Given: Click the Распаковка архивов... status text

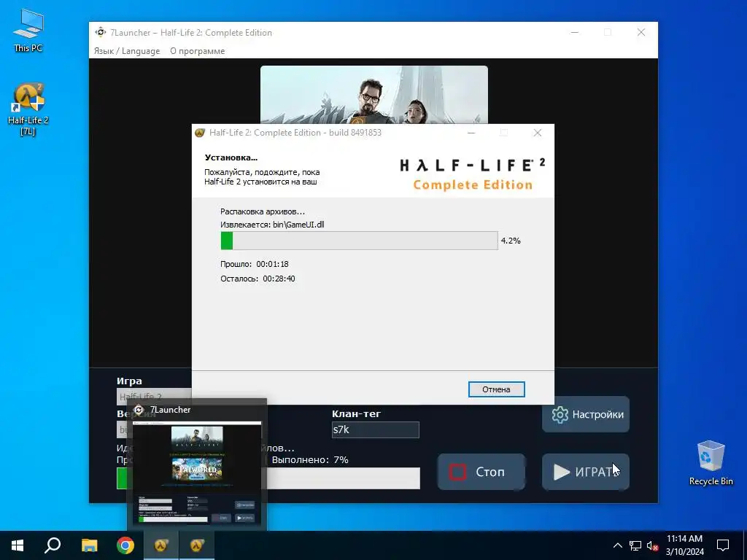Looking at the screenshot, I should click(x=263, y=211).
